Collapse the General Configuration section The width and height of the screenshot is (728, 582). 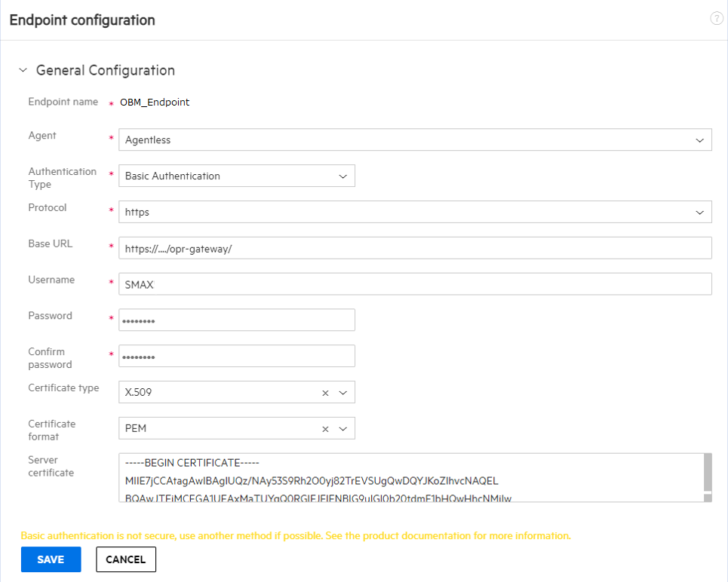click(23, 69)
